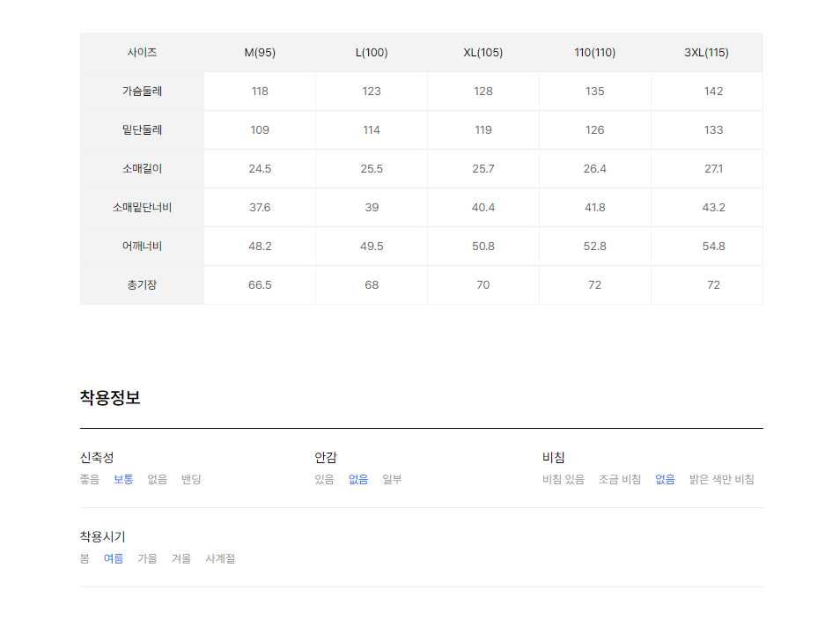Choose '비침 있음' under 비침

click(x=563, y=479)
